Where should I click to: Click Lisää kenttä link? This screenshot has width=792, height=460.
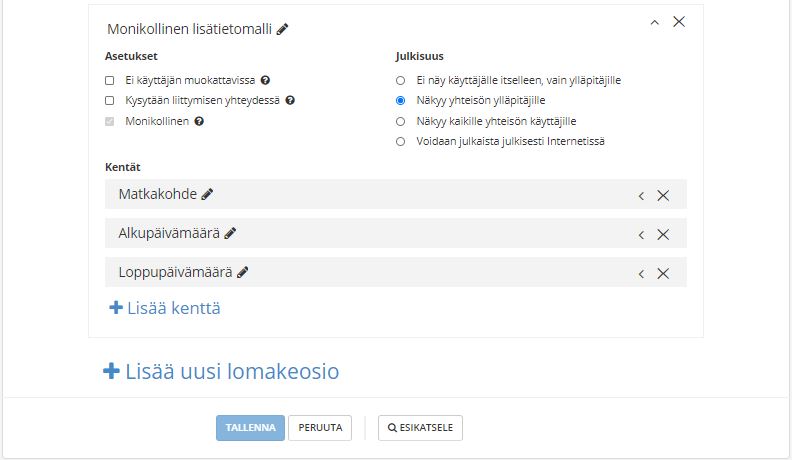[164, 308]
